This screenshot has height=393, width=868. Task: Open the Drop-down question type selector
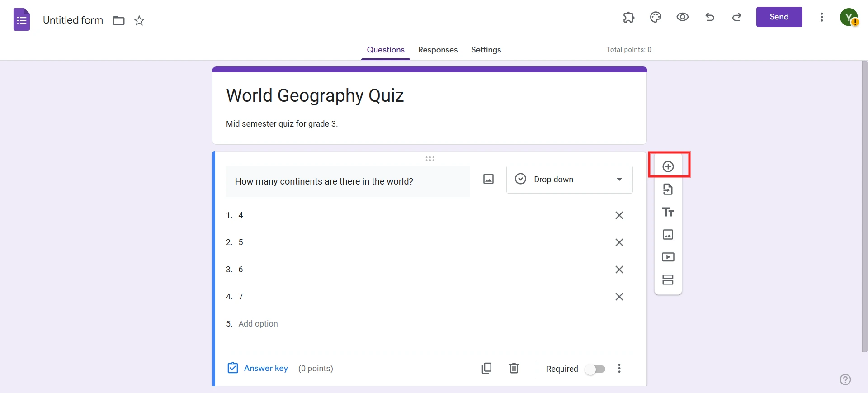click(569, 179)
